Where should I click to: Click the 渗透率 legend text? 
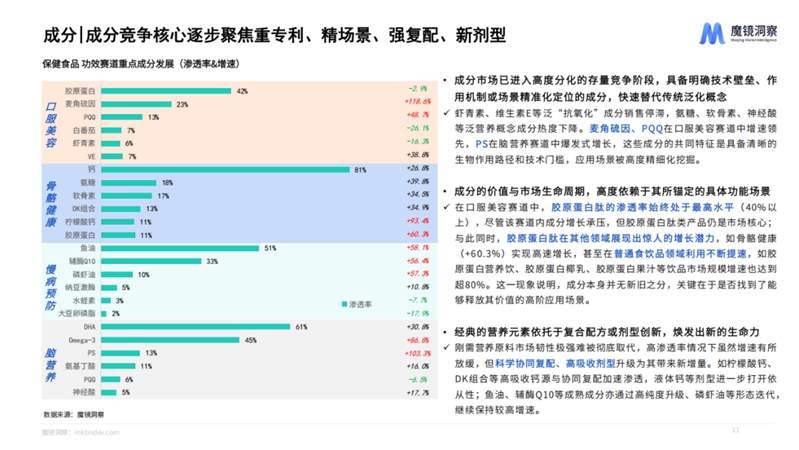click(x=360, y=304)
